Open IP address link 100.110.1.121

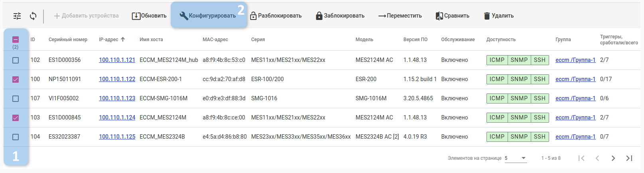pyautogui.click(x=117, y=60)
